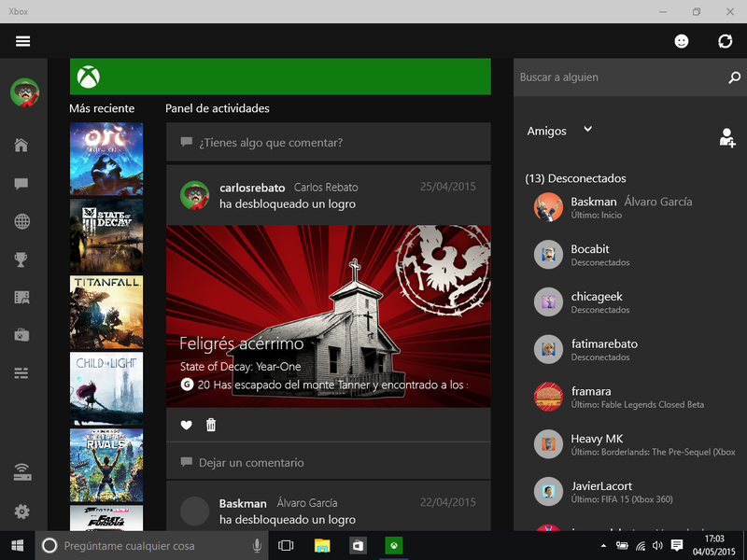747x560 pixels.
Task: Open Game DVR icon in sidebar
Action: pyautogui.click(x=21, y=297)
